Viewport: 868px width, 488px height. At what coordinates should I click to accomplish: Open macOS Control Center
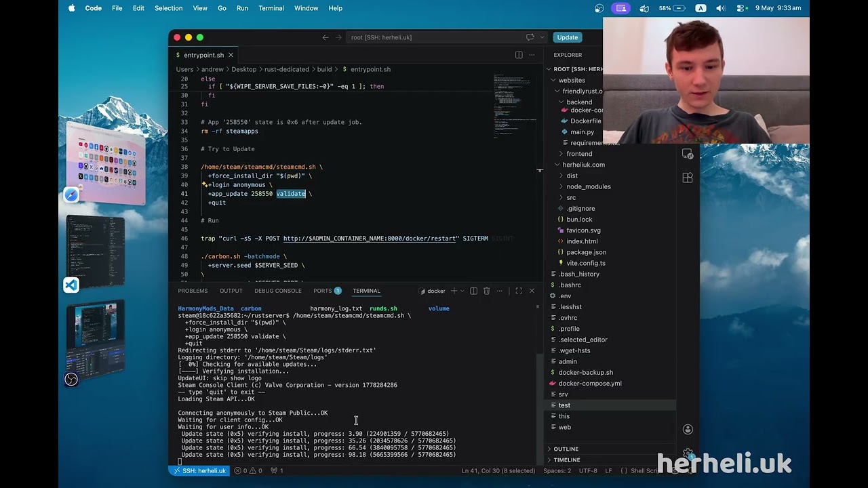pyautogui.click(x=741, y=8)
